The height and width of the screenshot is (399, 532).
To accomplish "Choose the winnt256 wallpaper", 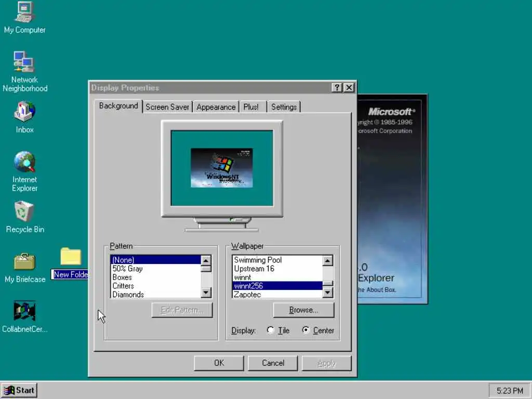I will pyautogui.click(x=277, y=286).
